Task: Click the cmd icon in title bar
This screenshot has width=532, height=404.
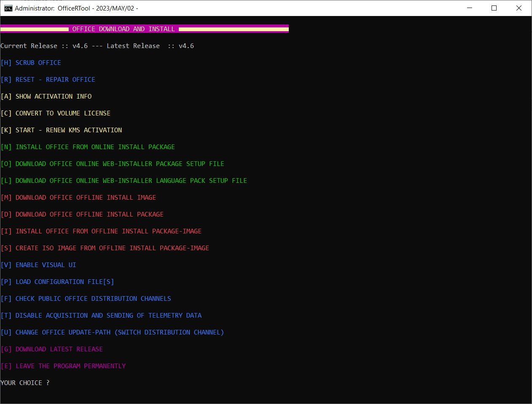Action: pyautogui.click(x=8, y=8)
